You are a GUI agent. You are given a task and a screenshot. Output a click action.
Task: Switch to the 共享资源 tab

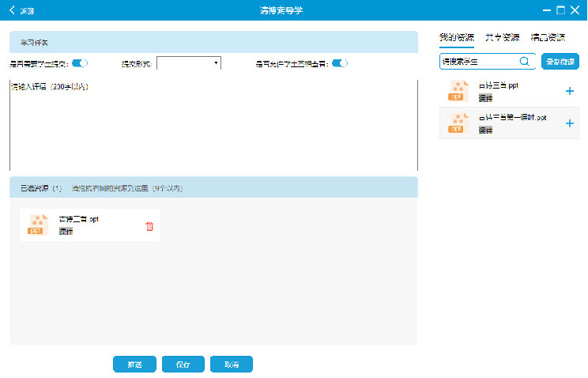(502, 37)
